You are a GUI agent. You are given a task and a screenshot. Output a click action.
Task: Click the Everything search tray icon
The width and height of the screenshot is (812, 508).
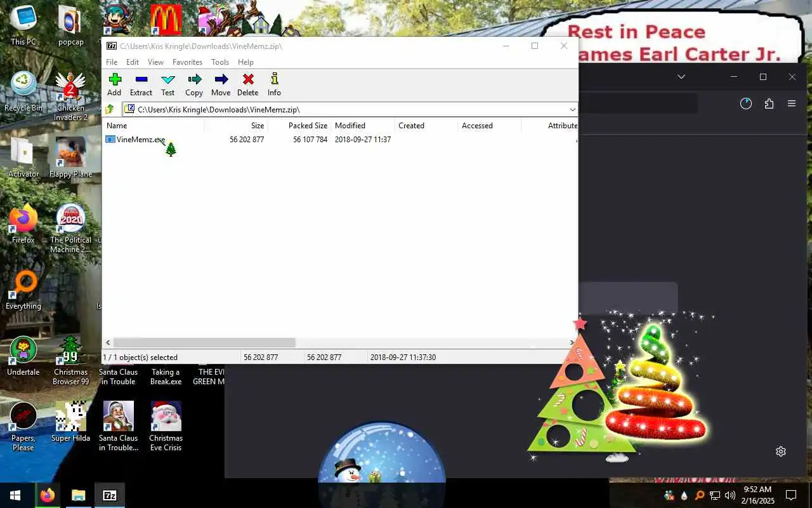coord(700,495)
